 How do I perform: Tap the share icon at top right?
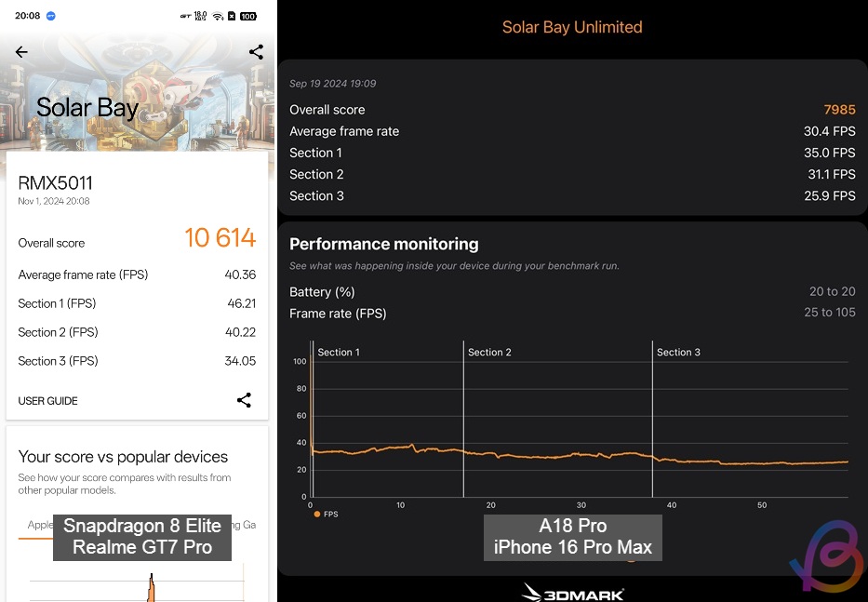click(x=256, y=52)
